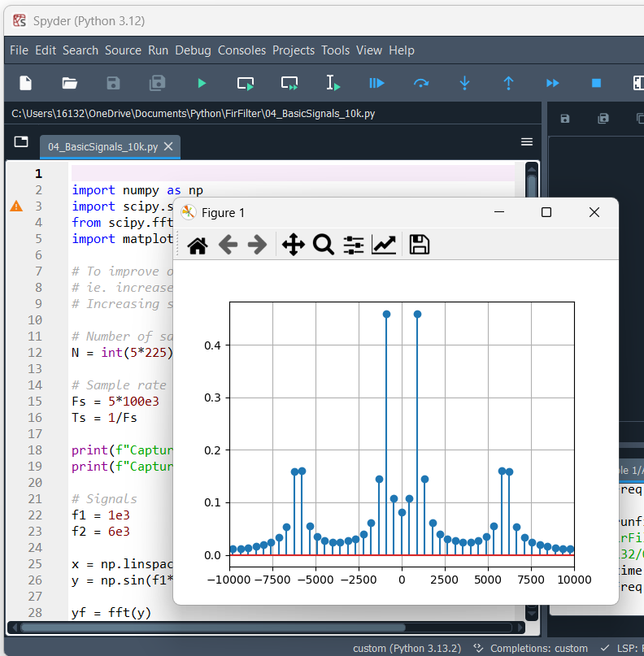Viewport: 644px width, 656px height.
Task: Open the File menu
Action: (x=19, y=50)
